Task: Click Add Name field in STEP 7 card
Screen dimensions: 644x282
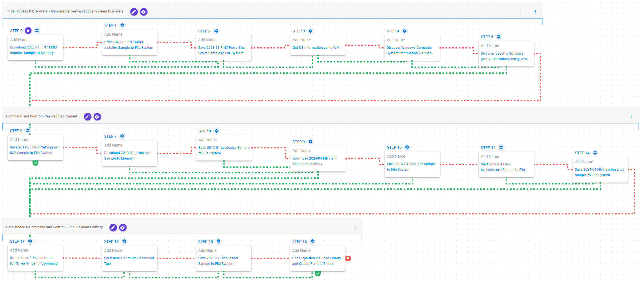Action: click(x=113, y=145)
